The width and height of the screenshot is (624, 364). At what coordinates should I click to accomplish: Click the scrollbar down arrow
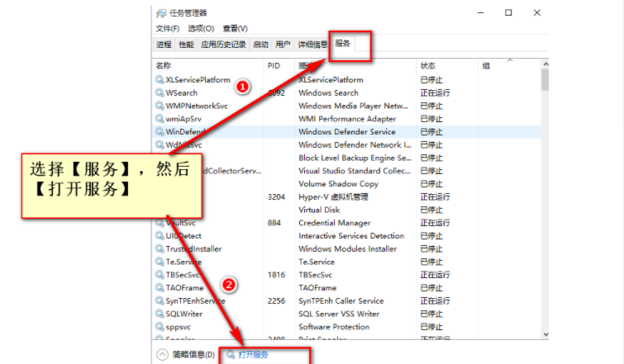click(x=545, y=334)
